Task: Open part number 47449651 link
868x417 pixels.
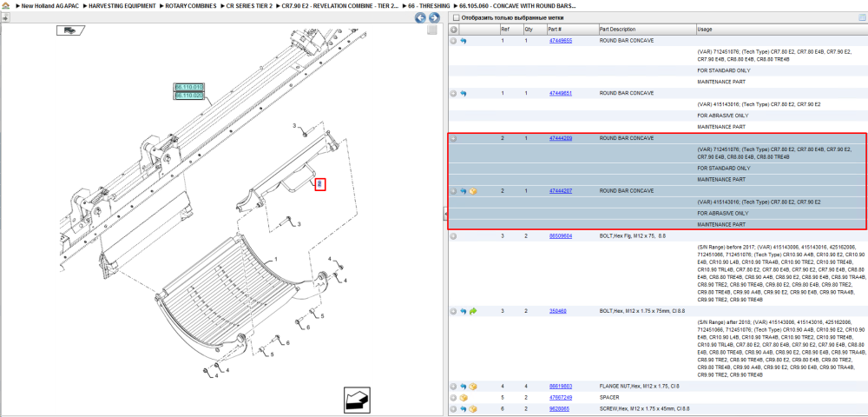Action: pos(560,94)
